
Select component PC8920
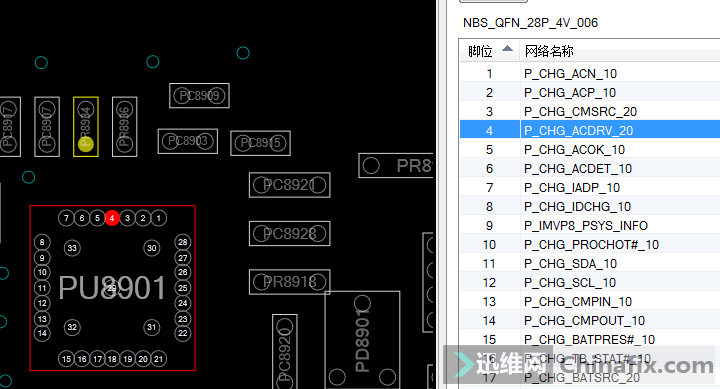[x=285, y=352]
